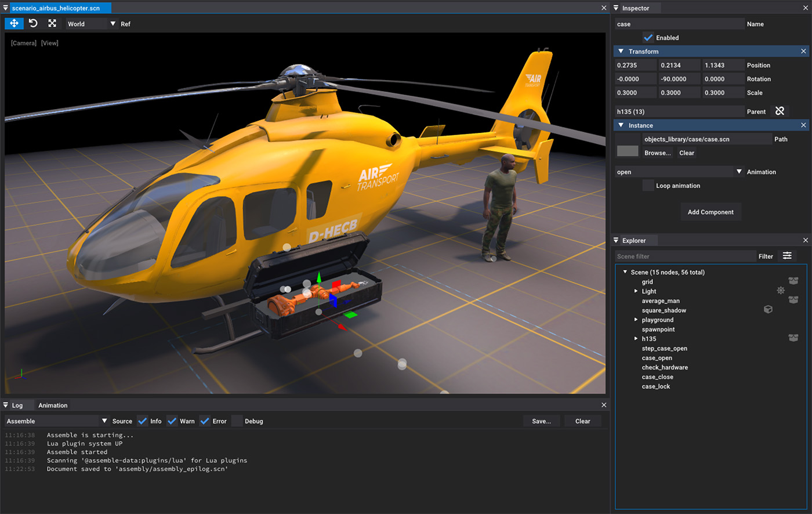812x514 pixels.
Task: Collapse the Scene root node
Action: 625,272
